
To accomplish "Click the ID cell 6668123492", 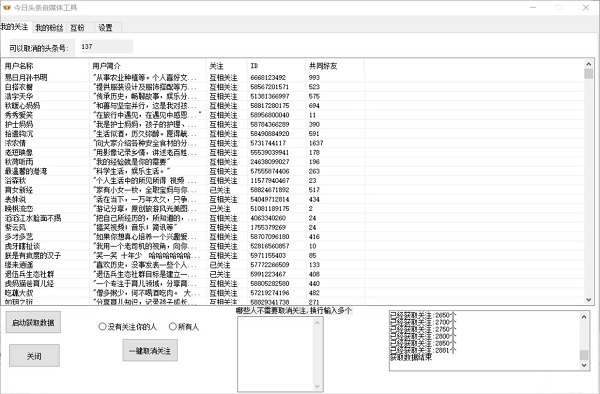I will click(268, 78).
